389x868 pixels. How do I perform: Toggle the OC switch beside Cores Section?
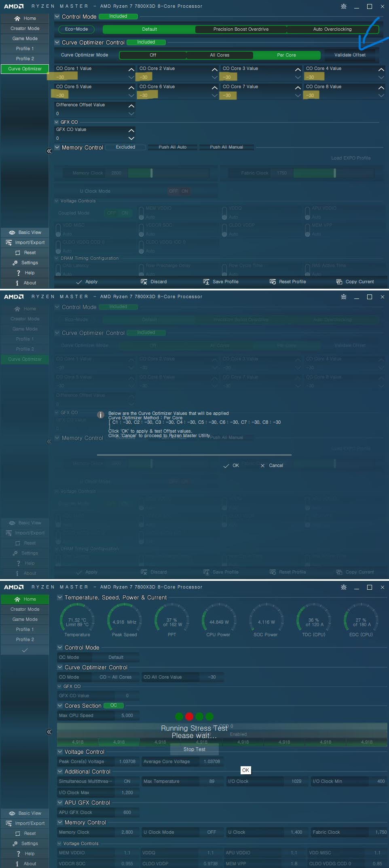click(x=114, y=706)
